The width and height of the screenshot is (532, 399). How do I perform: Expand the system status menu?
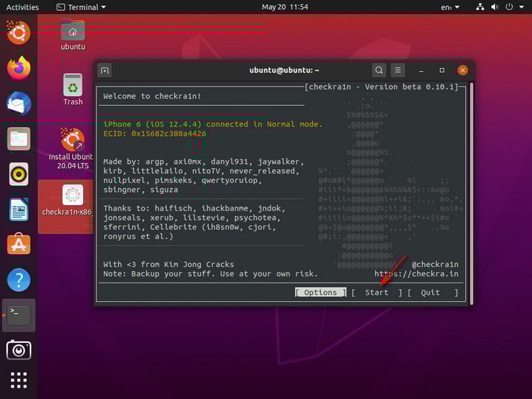pos(501,7)
